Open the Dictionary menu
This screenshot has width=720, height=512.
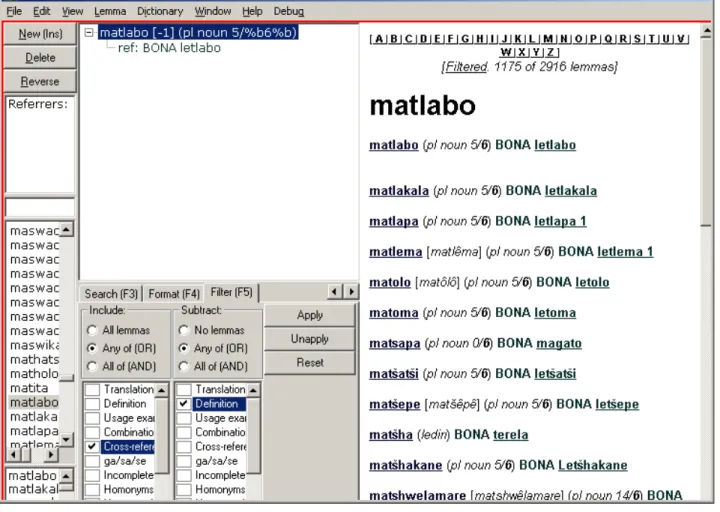click(160, 11)
